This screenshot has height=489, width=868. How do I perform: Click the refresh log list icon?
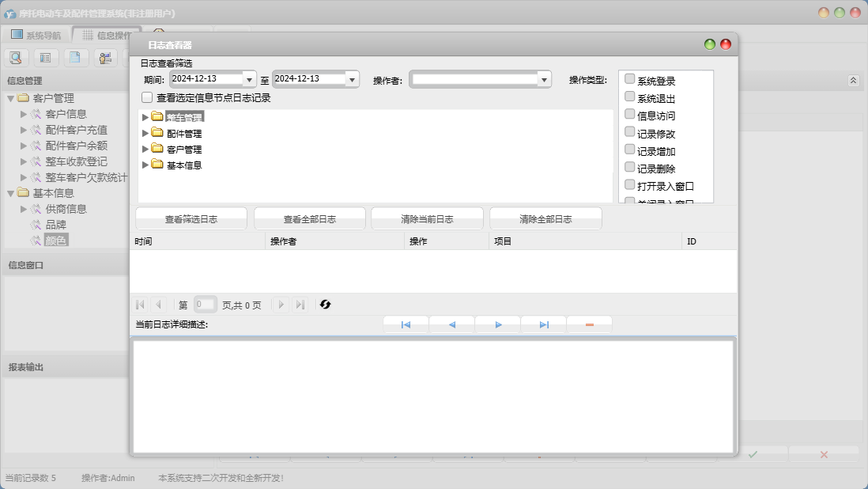pyautogui.click(x=325, y=305)
